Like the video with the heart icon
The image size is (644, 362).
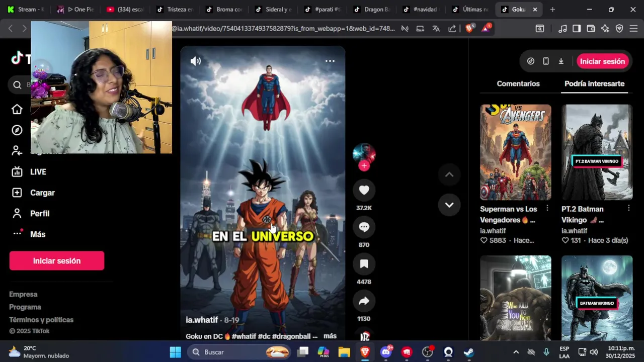coord(364,190)
